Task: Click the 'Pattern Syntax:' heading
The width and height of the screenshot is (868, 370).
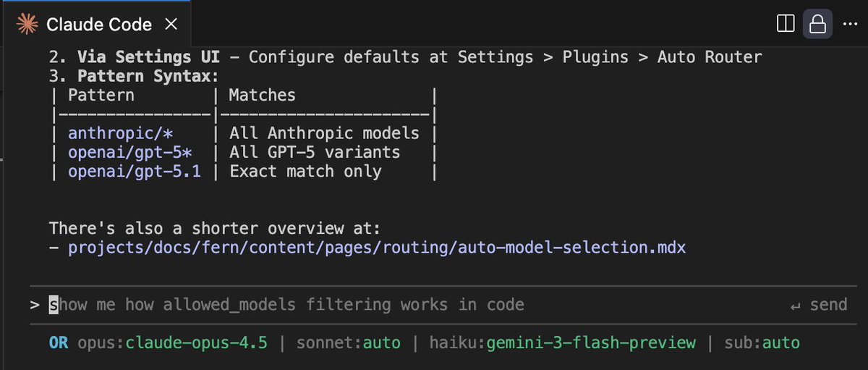Action: (x=148, y=76)
